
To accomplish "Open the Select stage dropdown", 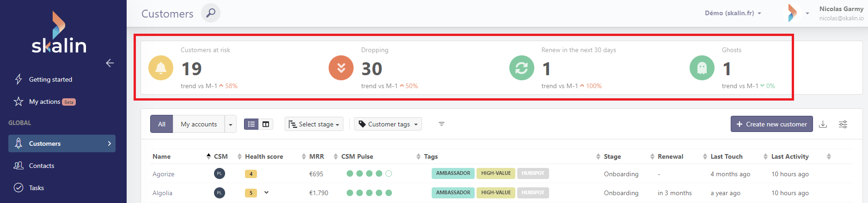I will (314, 124).
